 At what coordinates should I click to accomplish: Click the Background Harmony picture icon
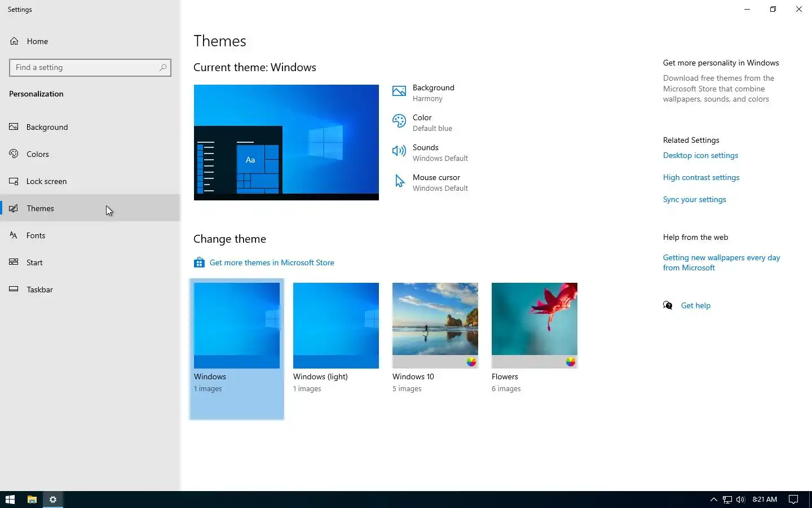(399, 91)
